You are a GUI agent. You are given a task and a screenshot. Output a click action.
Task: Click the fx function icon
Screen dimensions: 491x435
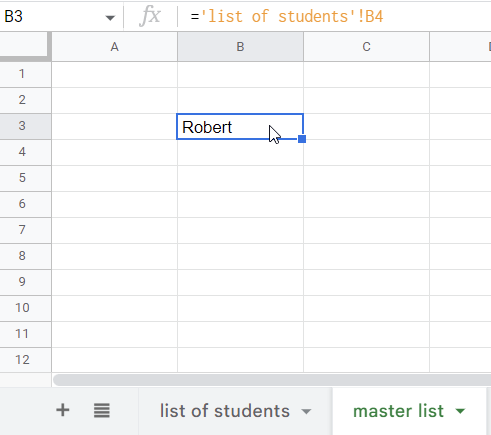click(150, 16)
